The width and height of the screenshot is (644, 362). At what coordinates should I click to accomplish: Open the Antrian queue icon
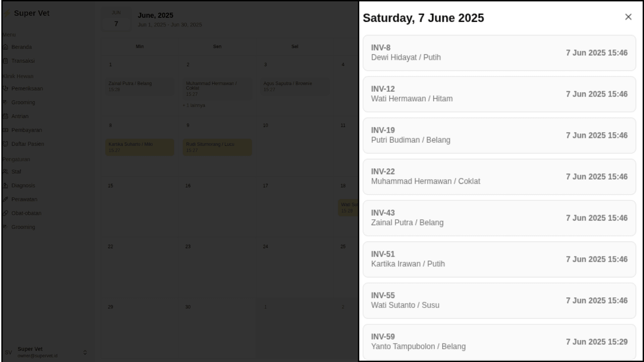pyautogui.click(x=5, y=116)
